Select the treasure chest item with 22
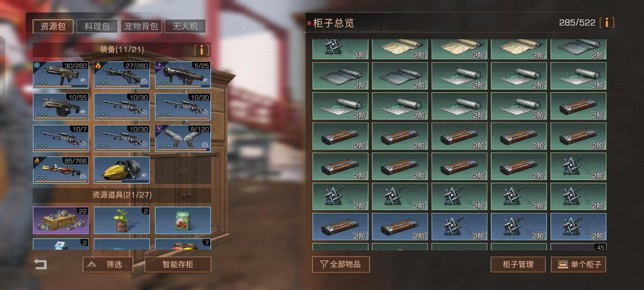Image resolution: width=644 pixels, height=290 pixels. (61, 220)
